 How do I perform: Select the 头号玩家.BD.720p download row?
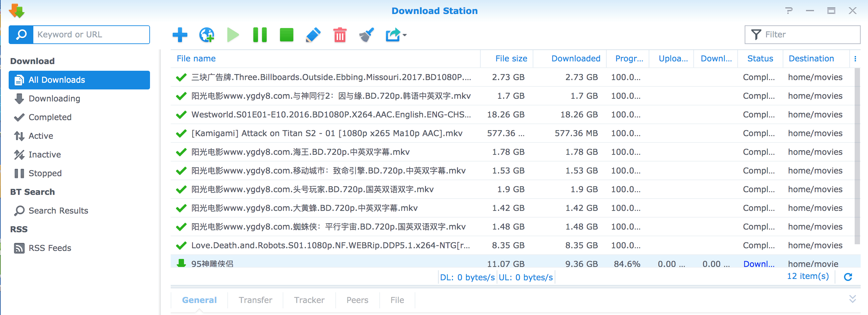513,189
